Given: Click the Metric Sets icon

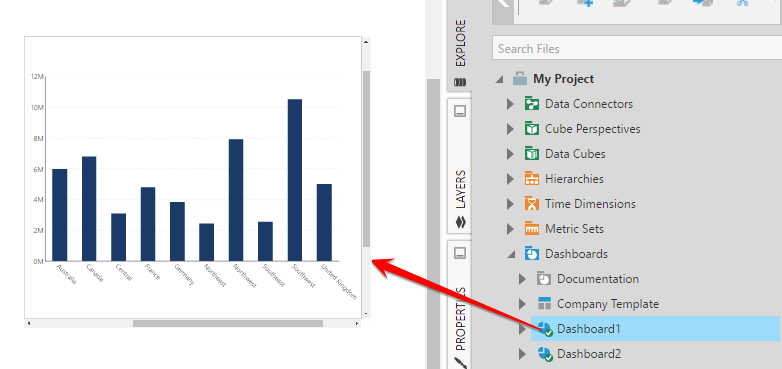Looking at the screenshot, I should (532, 228).
